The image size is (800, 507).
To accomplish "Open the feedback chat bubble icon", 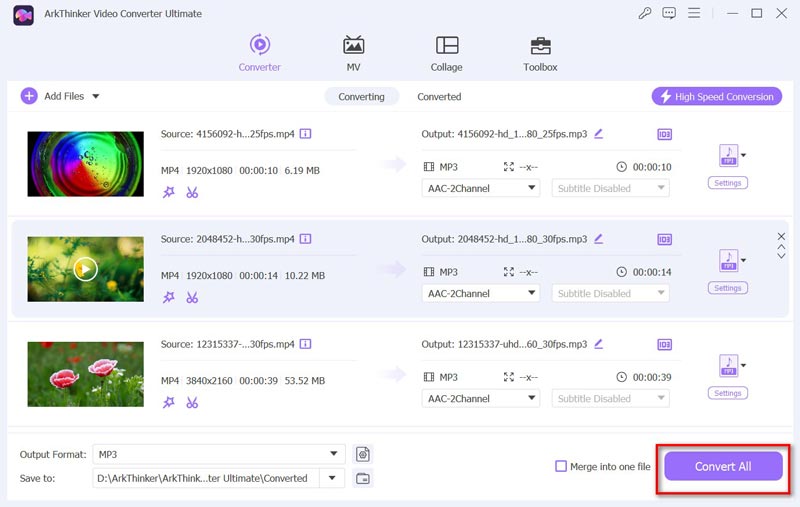I will tap(669, 13).
